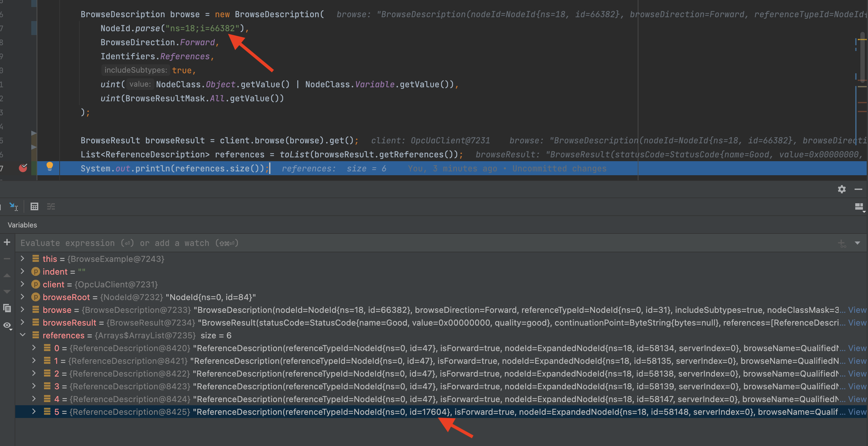Expand the 'browseResult' variable node
This screenshot has width=868, height=446.
[23, 322]
